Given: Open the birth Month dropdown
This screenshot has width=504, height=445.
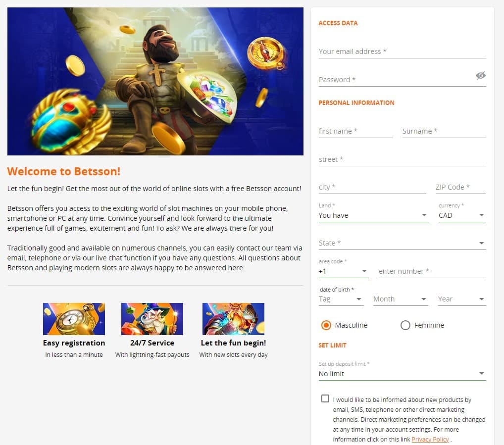Looking at the screenshot, I should click(x=401, y=299).
